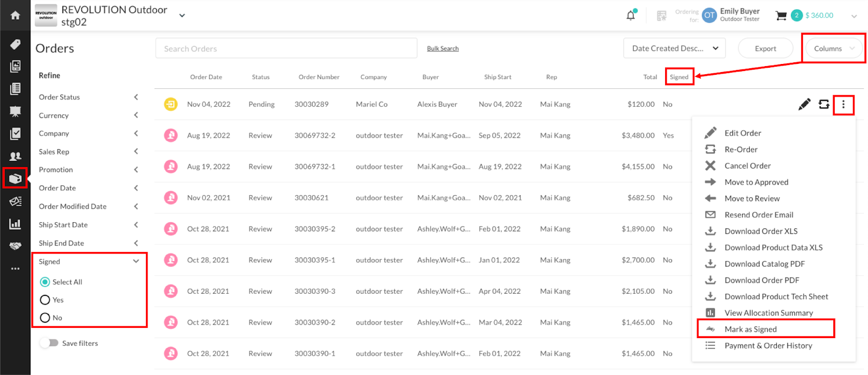Open the Columns dropdown

point(832,48)
